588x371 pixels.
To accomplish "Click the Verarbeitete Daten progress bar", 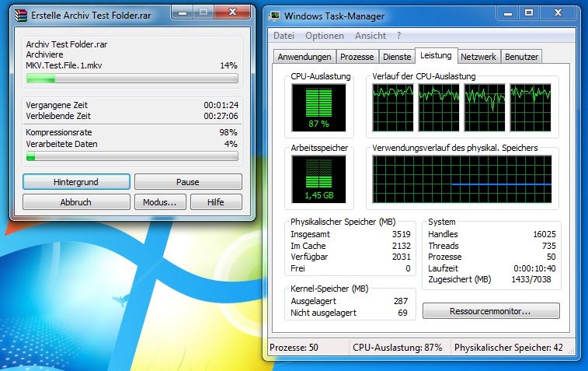I will tap(132, 156).
